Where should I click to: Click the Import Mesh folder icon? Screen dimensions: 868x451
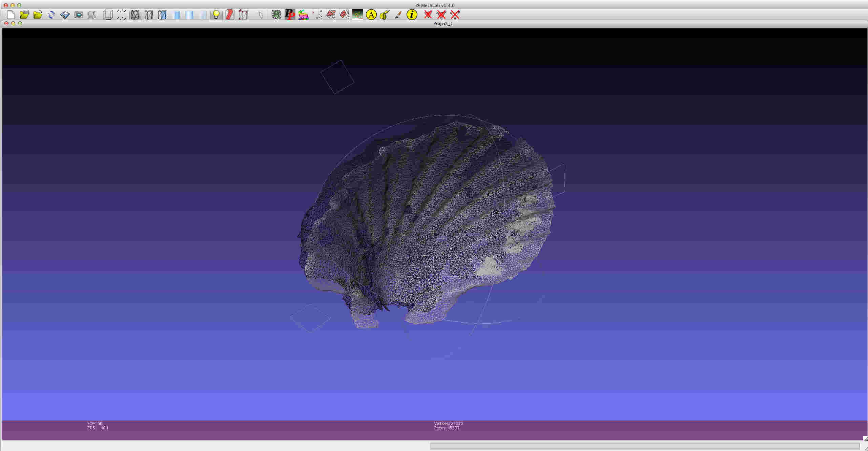point(38,15)
